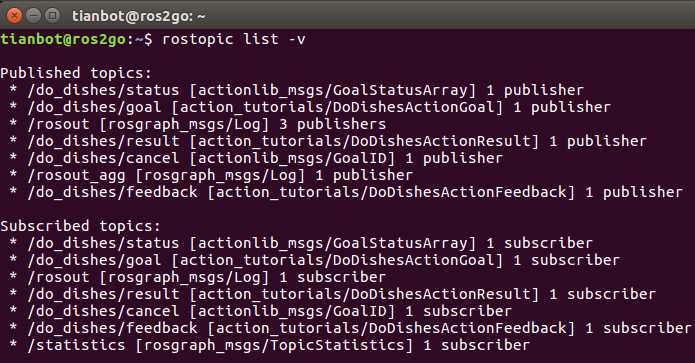Select the published /do_dishes/cancel topic line
This screenshot has height=363, width=695.
click(x=256, y=158)
